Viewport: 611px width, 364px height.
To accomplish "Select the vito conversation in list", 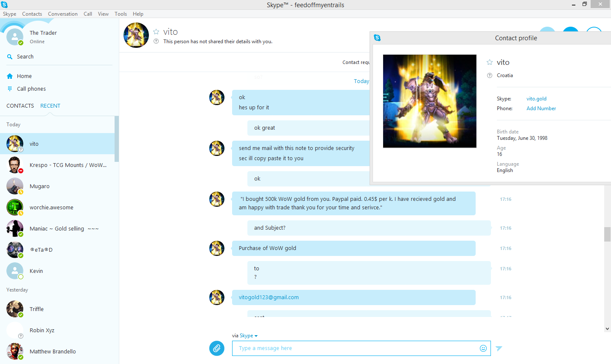I will pos(57,144).
